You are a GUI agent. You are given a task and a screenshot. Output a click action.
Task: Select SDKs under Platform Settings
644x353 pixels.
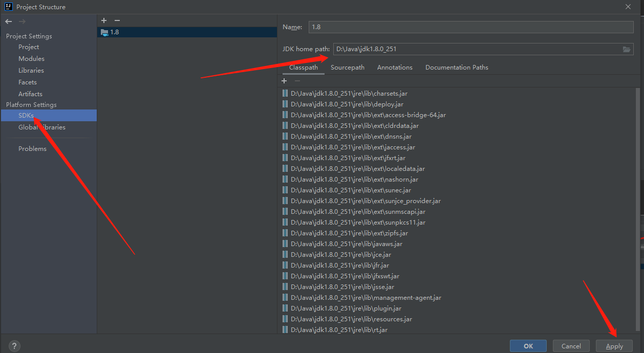48,116
